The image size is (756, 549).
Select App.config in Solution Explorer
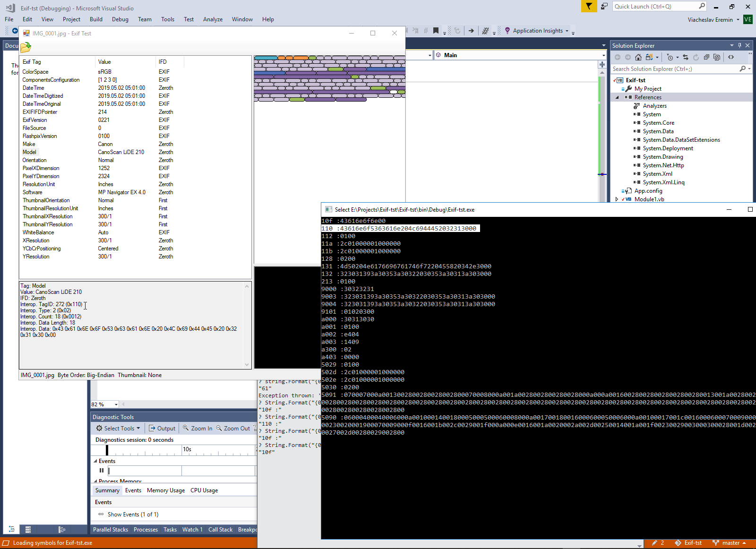pos(648,191)
